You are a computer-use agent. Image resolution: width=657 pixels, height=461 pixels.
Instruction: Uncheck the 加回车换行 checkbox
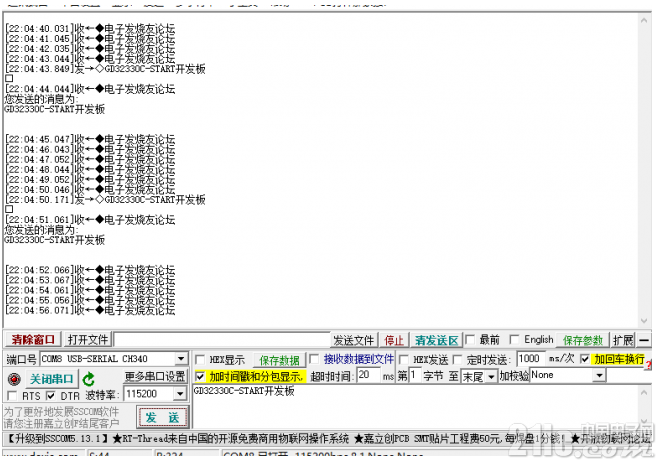(x=585, y=359)
